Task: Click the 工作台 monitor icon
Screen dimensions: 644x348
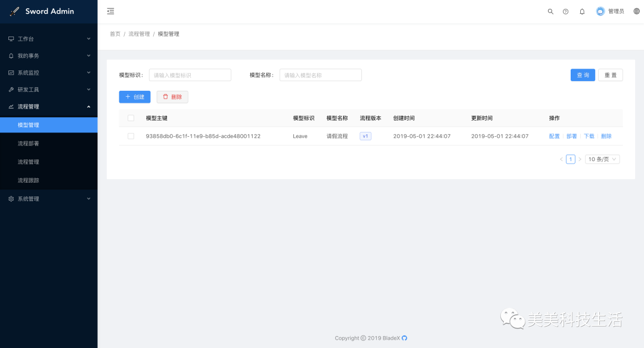Action: [11, 38]
